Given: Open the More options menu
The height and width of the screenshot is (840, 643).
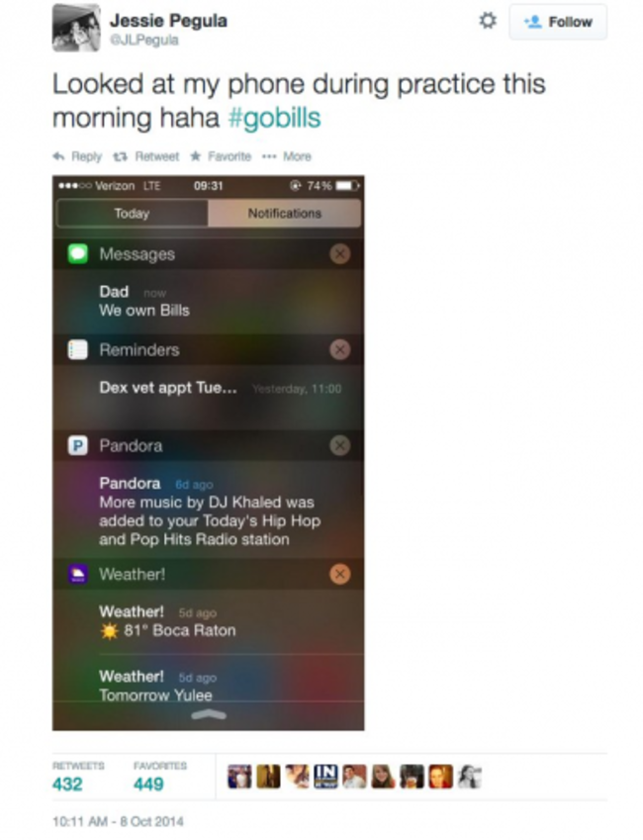Looking at the screenshot, I should 287,156.
